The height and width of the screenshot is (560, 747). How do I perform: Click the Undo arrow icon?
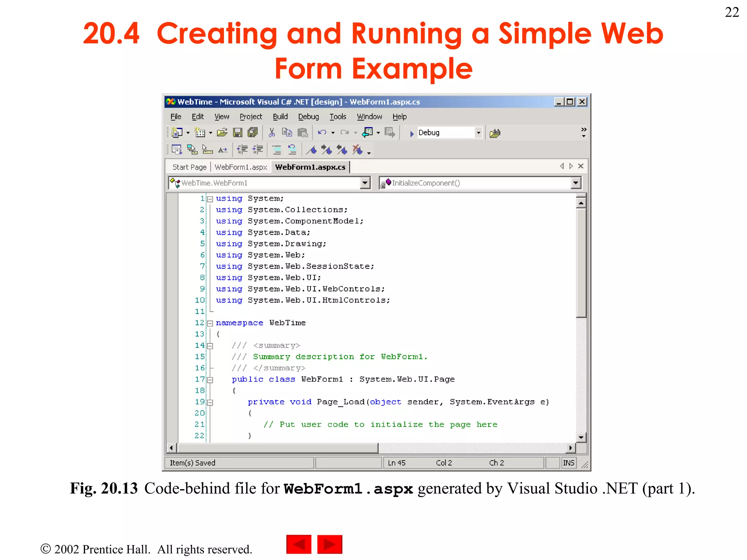322,133
